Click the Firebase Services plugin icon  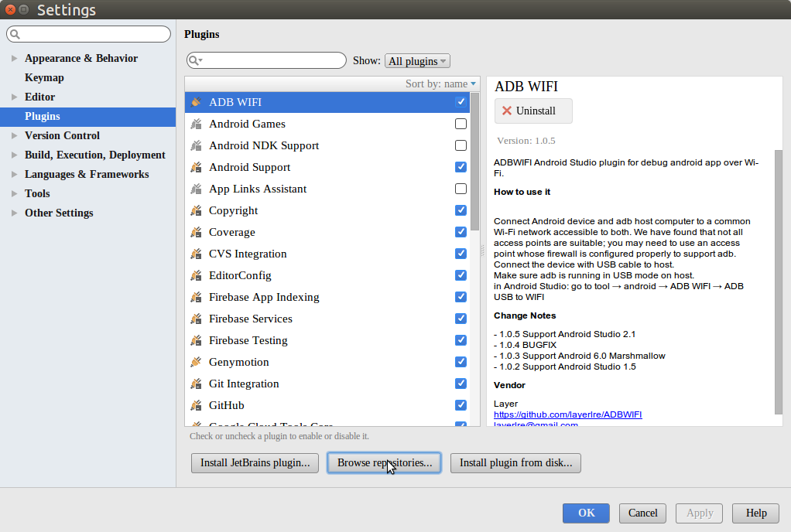(197, 319)
